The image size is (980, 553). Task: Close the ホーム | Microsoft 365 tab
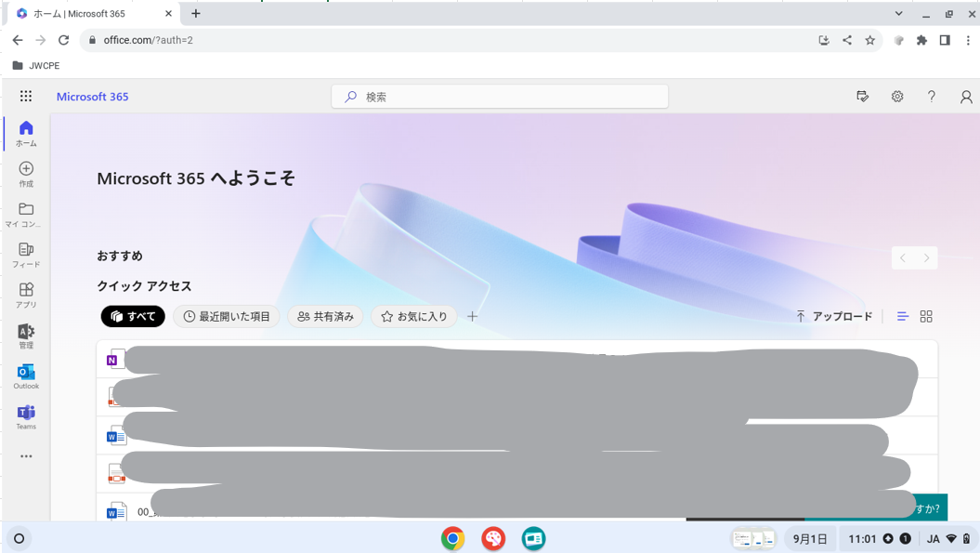coord(168,13)
